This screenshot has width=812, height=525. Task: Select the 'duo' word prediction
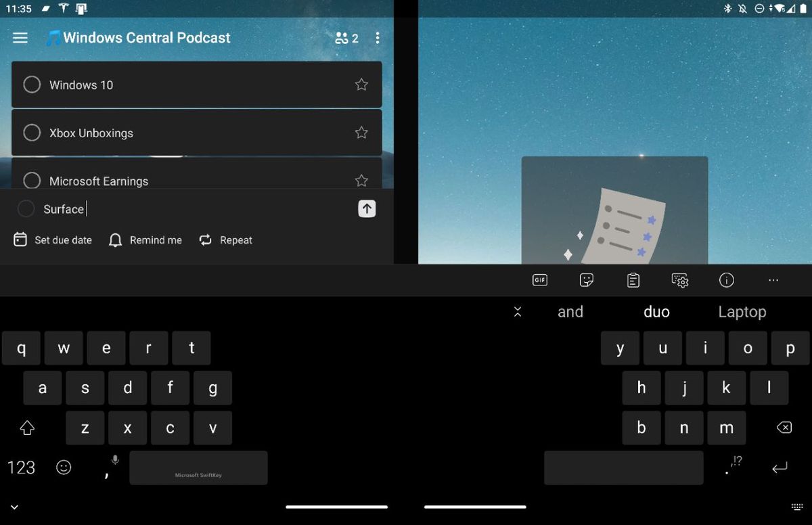pyautogui.click(x=656, y=311)
